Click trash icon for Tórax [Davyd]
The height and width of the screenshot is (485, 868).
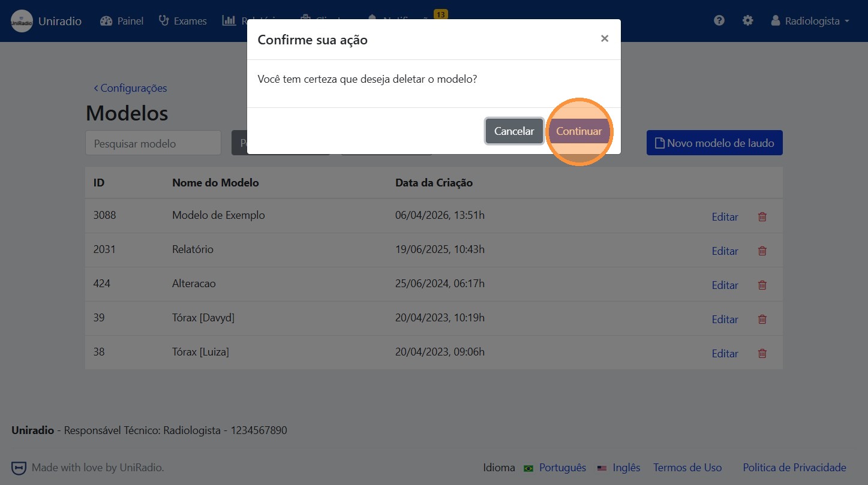pyautogui.click(x=762, y=319)
